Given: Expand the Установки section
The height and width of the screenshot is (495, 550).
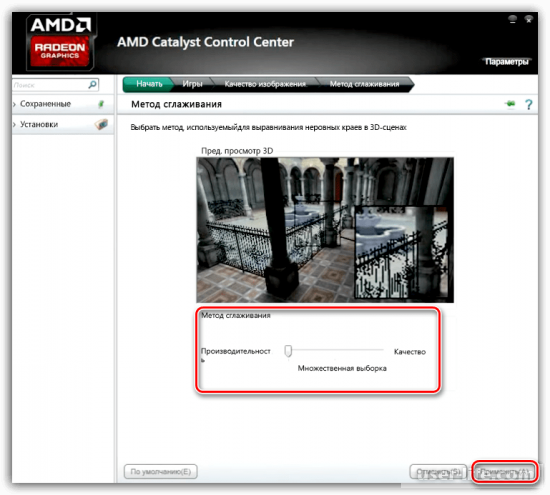Looking at the screenshot, I should (14, 125).
